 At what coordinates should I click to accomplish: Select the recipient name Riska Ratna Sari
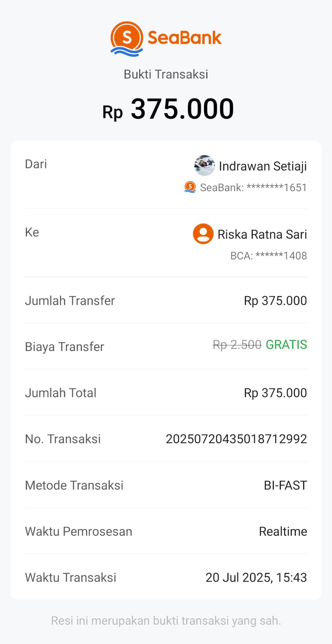(x=262, y=234)
